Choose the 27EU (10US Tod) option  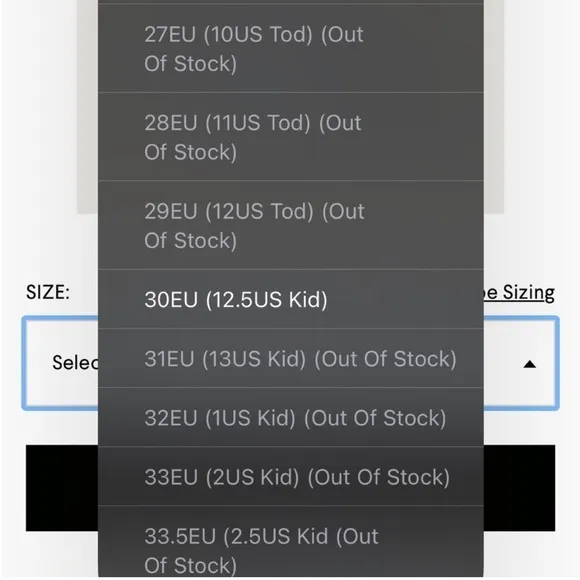tap(291, 48)
